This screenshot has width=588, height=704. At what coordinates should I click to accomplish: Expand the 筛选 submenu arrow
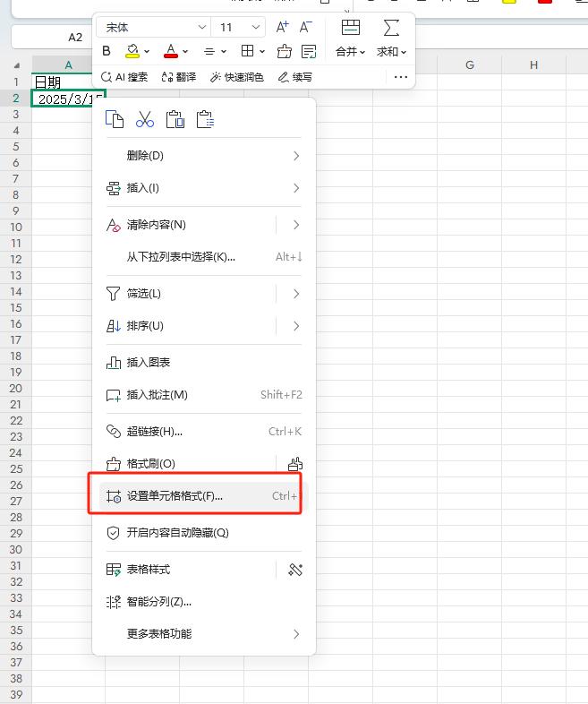coord(296,294)
